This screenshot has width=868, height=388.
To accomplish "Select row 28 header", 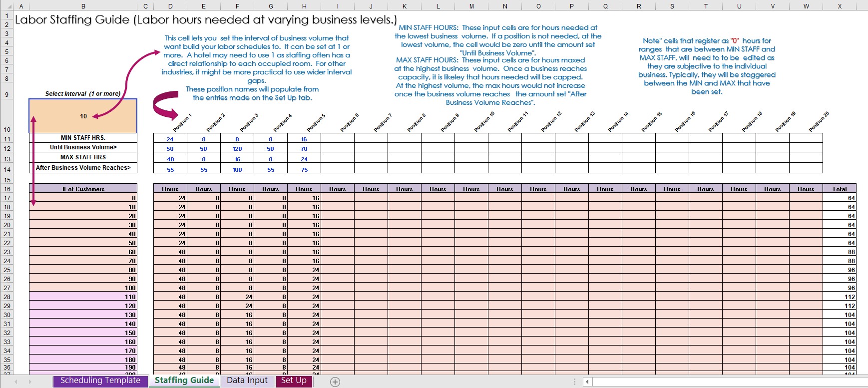I will 7,297.
